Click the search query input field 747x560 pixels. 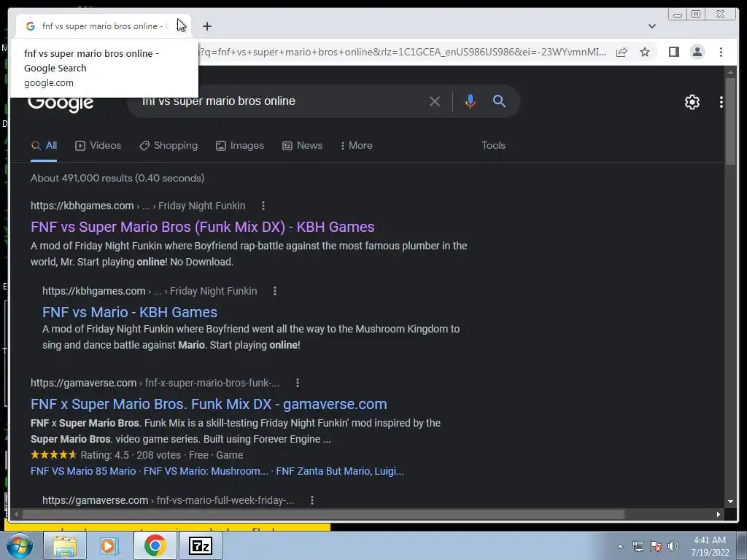pyautogui.click(x=281, y=101)
